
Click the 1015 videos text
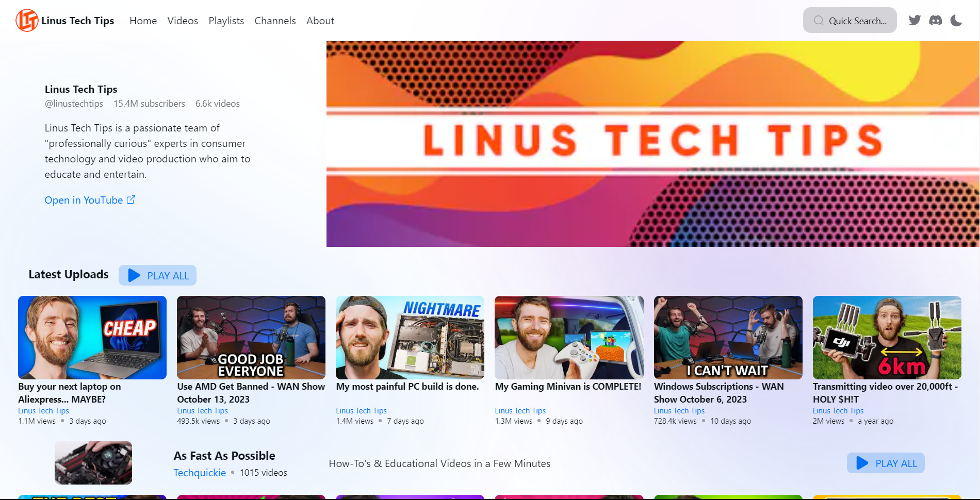tap(264, 473)
